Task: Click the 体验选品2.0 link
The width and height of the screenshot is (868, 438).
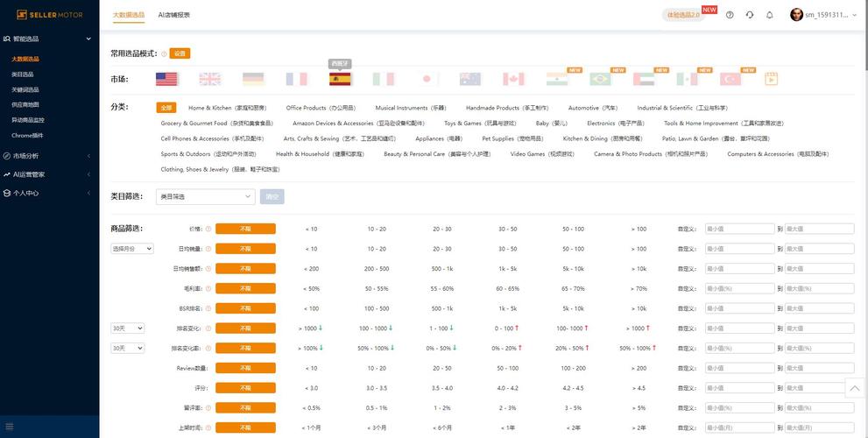Action: [683, 15]
